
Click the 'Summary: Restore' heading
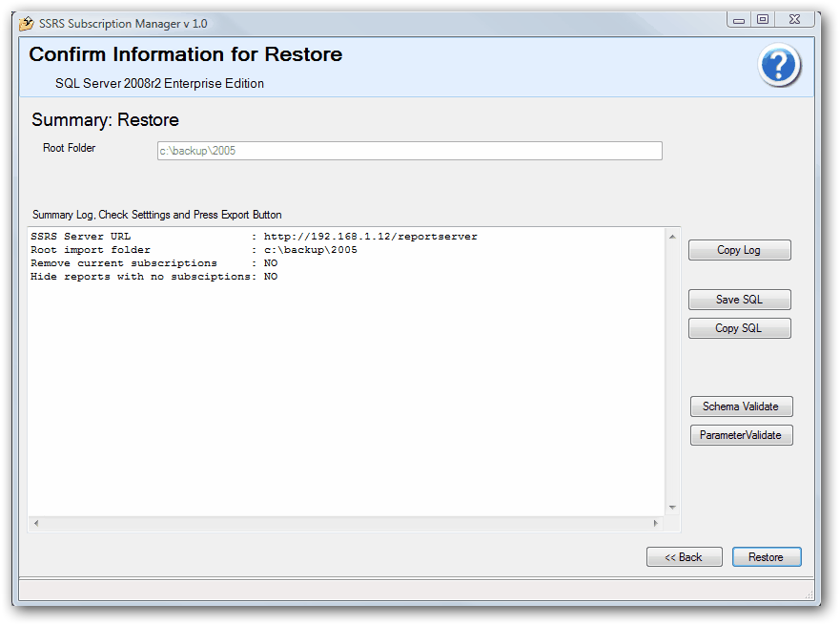point(105,120)
